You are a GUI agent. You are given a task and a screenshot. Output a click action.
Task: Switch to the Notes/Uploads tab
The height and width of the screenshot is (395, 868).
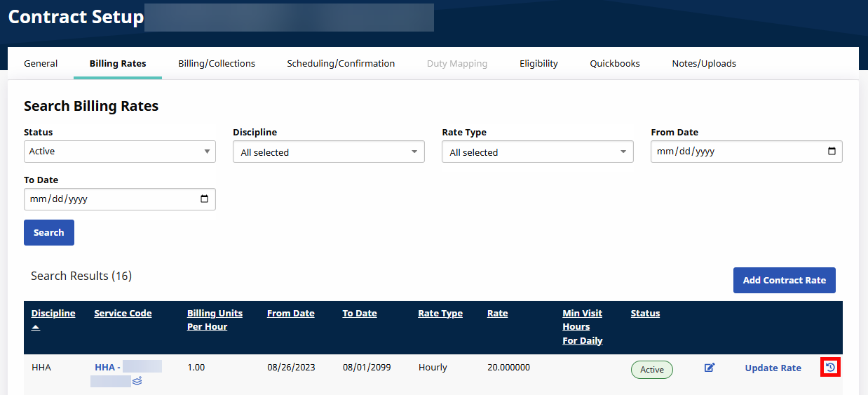coord(704,63)
